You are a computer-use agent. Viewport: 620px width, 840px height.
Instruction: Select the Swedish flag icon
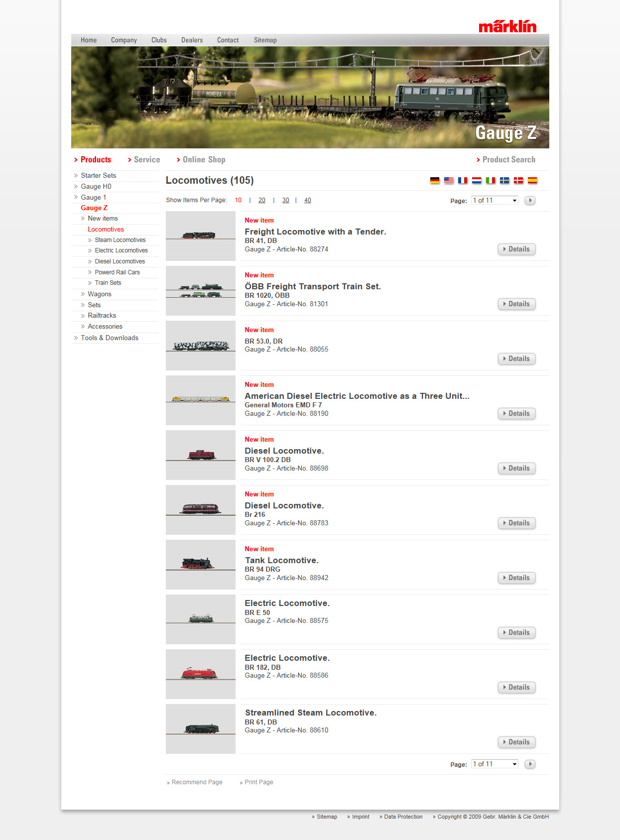coord(504,180)
